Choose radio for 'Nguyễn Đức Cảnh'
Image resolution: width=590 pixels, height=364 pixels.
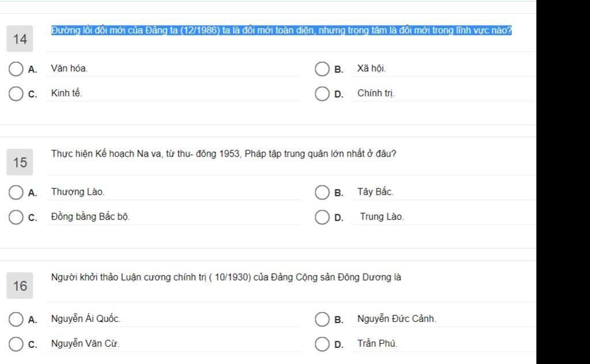coord(322,319)
